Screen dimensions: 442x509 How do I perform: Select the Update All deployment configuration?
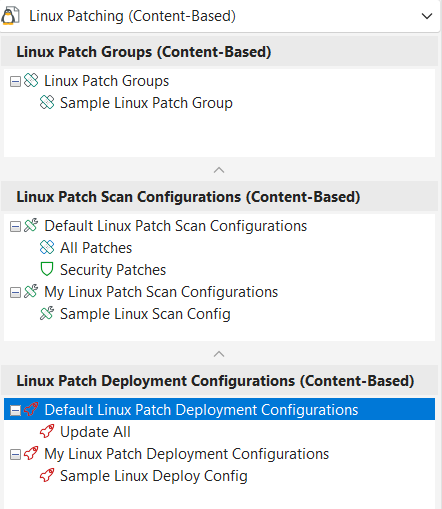click(x=95, y=432)
